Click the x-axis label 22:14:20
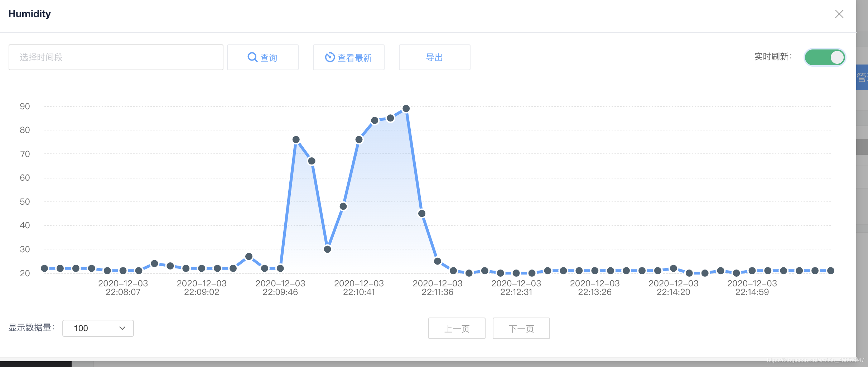This screenshot has height=367, width=868. [673, 288]
